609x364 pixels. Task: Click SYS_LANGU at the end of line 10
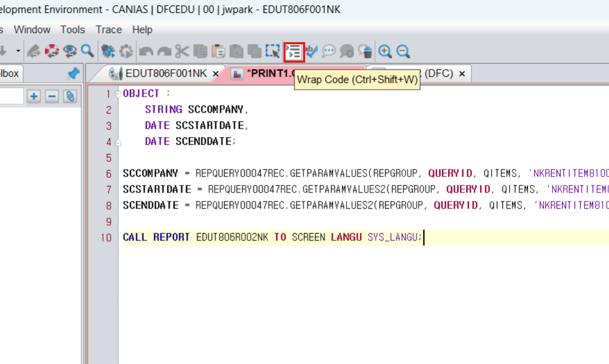point(392,237)
